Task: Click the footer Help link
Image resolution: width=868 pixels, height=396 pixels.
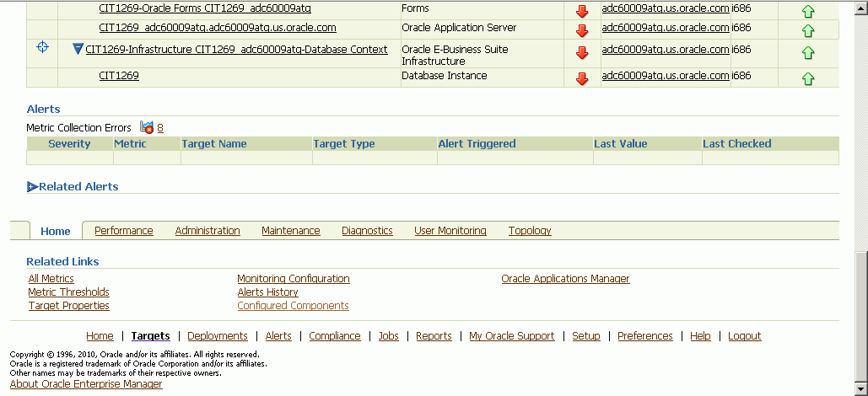Action: tap(700, 335)
